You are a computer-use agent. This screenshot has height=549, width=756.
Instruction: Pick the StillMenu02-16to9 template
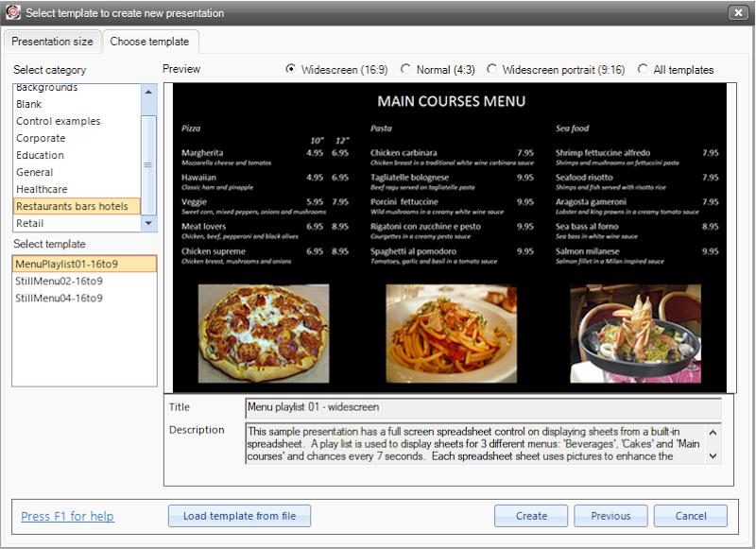[x=59, y=281]
